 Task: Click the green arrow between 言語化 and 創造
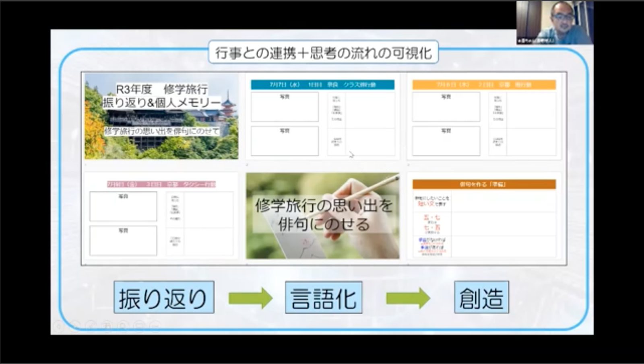point(408,298)
